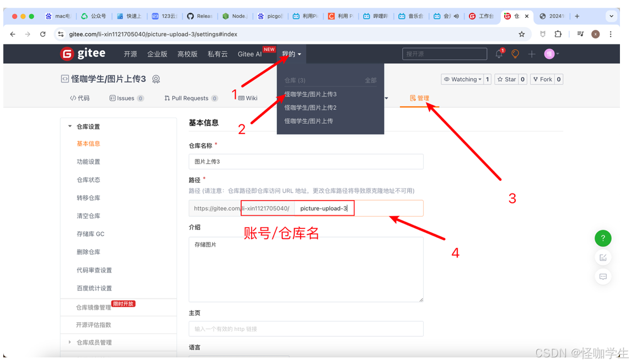Select 仓库状态 in the sidebar
Viewport: 631px width, 364px height.
[88, 180]
